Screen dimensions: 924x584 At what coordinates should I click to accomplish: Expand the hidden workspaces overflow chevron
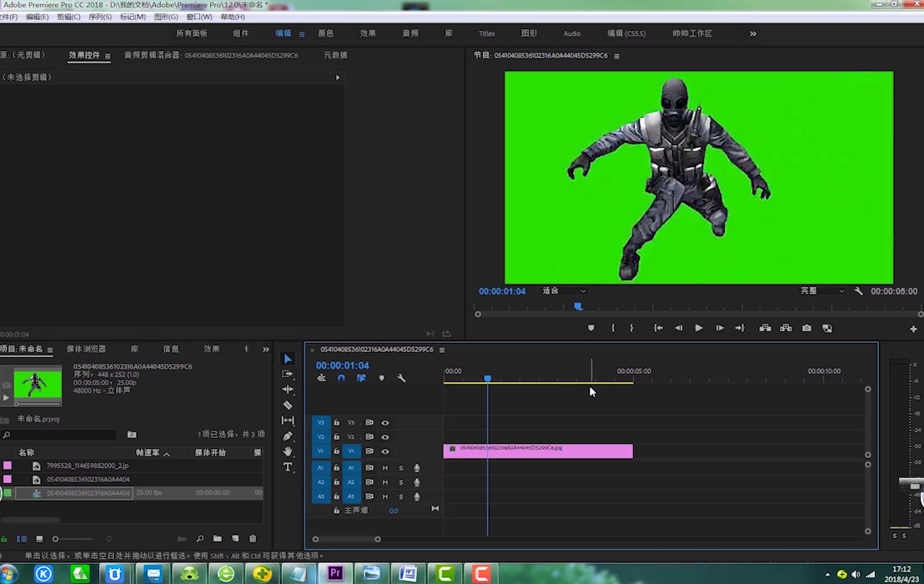[x=753, y=33]
